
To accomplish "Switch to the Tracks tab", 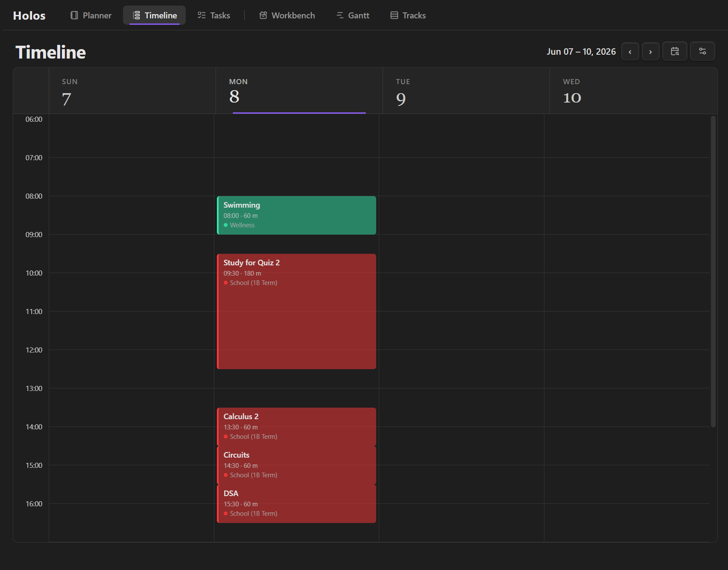I will point(408,15).
